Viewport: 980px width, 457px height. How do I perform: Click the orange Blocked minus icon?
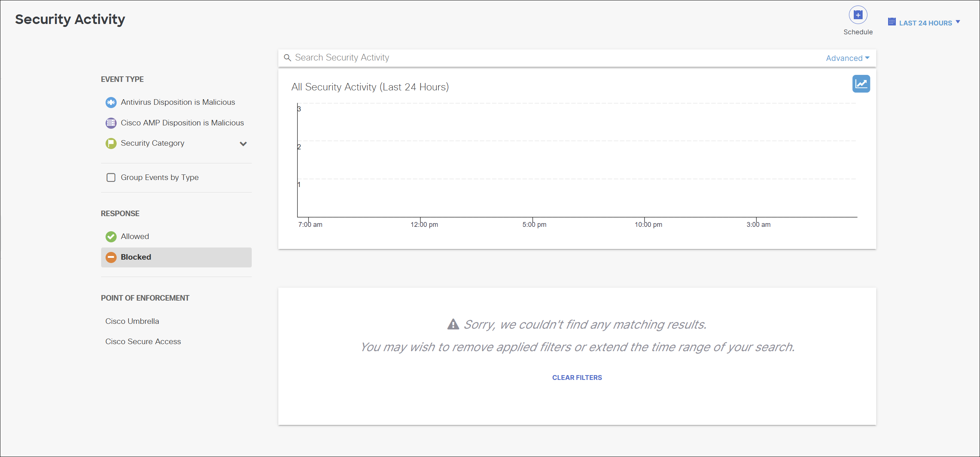point(111,257)
